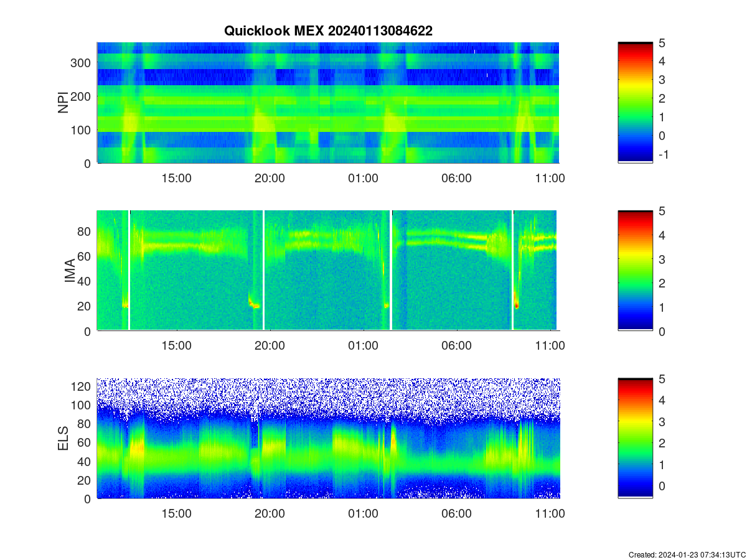Click the 11:00 tick under the ELS panel
The image size is (747, 560).
[550, 514]
